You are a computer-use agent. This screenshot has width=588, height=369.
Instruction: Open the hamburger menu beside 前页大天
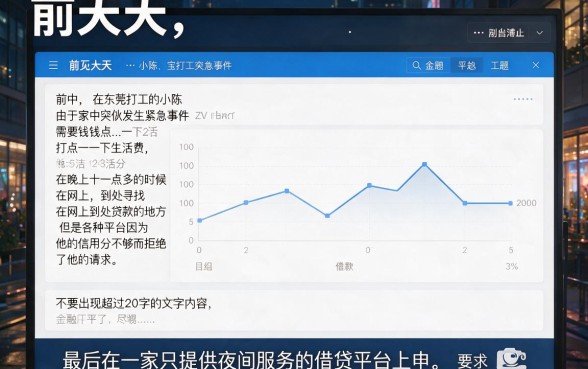[53, 65]
